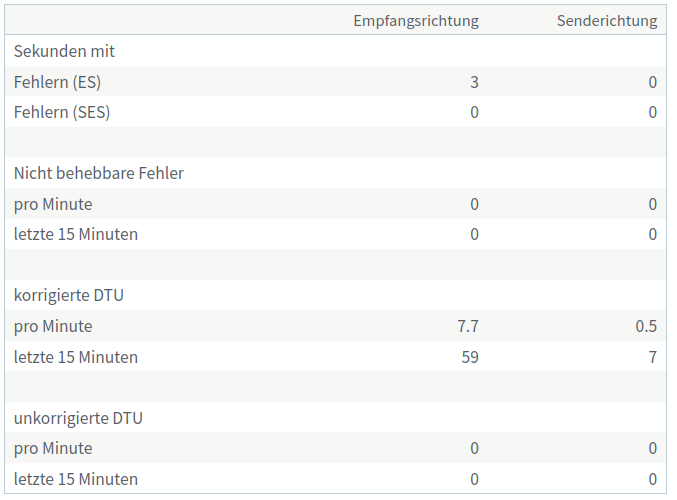Click "pro Minute" under korrigierte DTU

(53, 326)
